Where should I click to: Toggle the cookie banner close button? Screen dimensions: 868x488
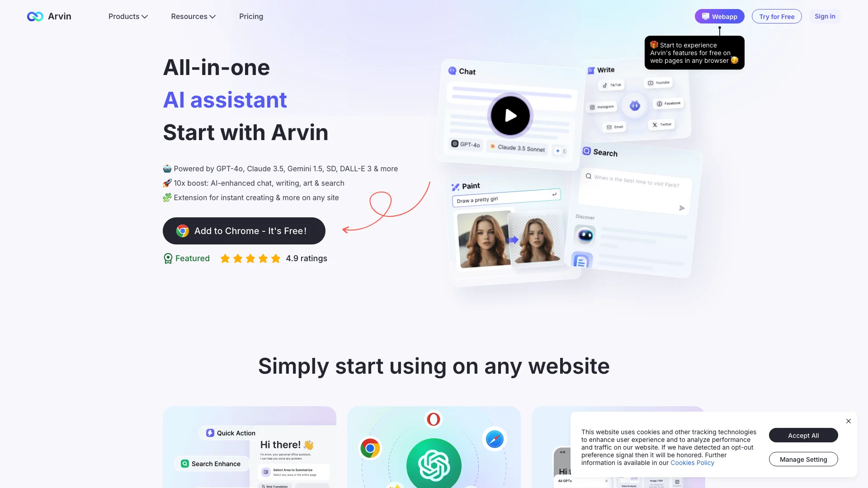tap(848, 421)
